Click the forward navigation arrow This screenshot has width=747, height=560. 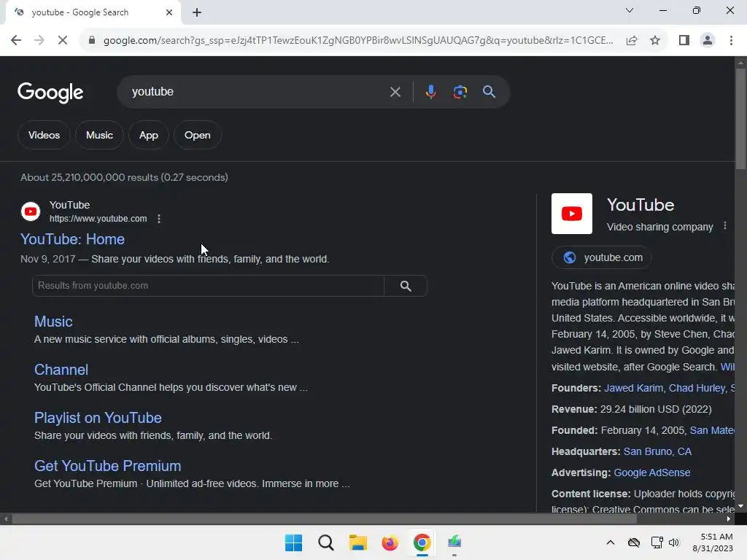[39, 41]
